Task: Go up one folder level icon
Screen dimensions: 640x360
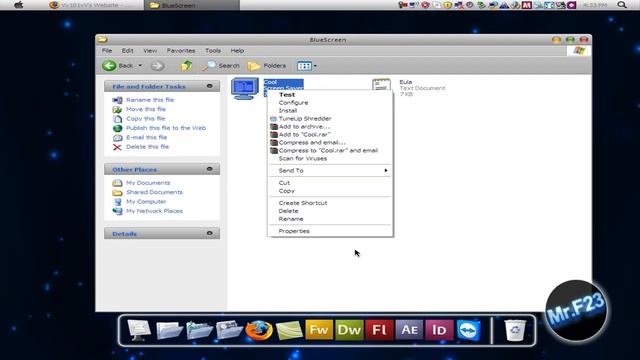Action: [187, 65]
